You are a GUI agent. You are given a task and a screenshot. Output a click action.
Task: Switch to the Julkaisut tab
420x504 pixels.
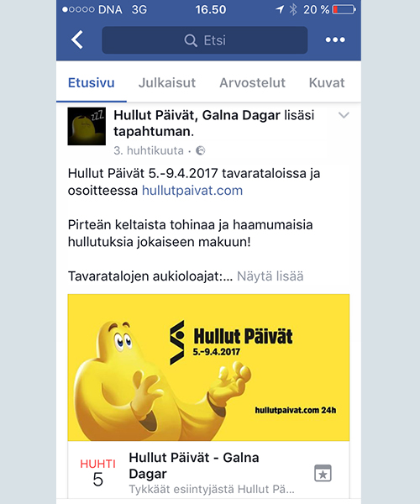coord(167,83)
